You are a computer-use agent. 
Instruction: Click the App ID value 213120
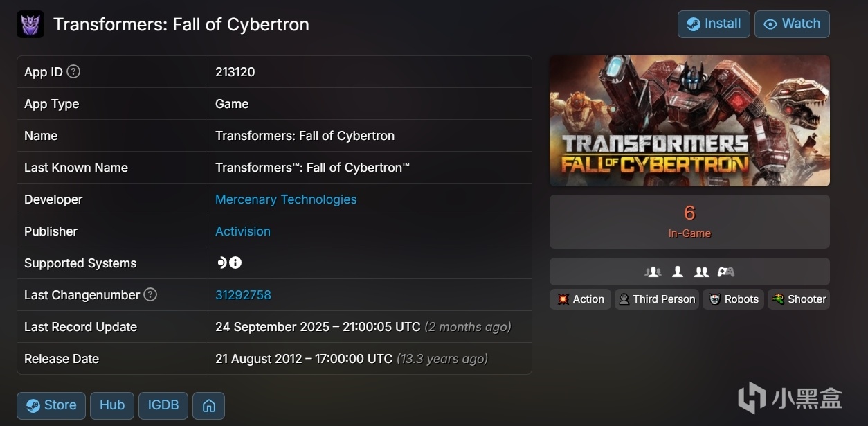(235, 72)
